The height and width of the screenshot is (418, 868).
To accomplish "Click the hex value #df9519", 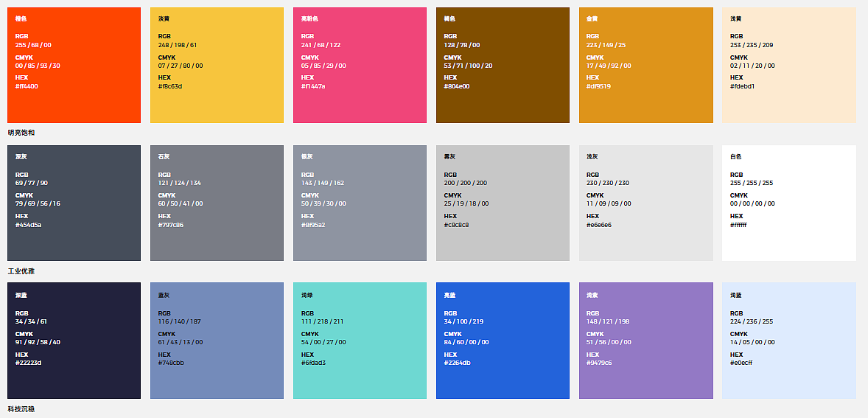I will 598,86.
